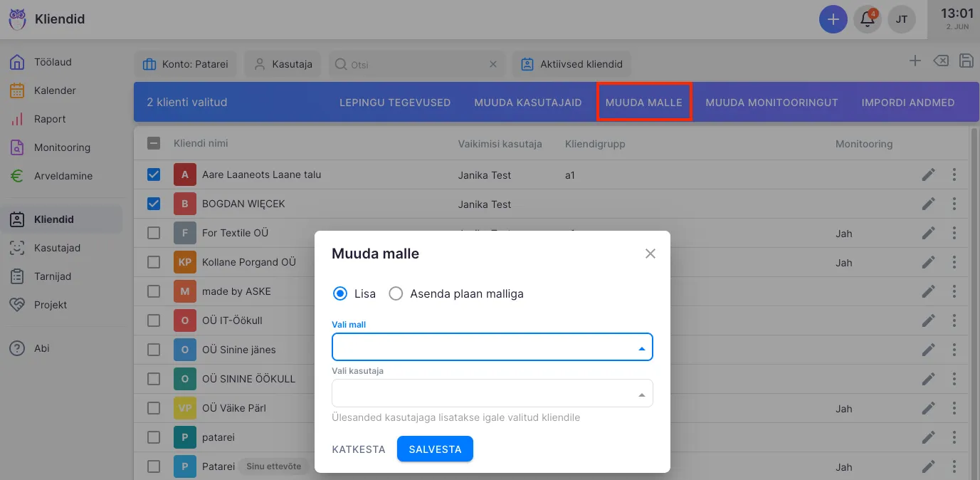
Task: Click the Muuda monitooringut action
Action: pos(771,103)
